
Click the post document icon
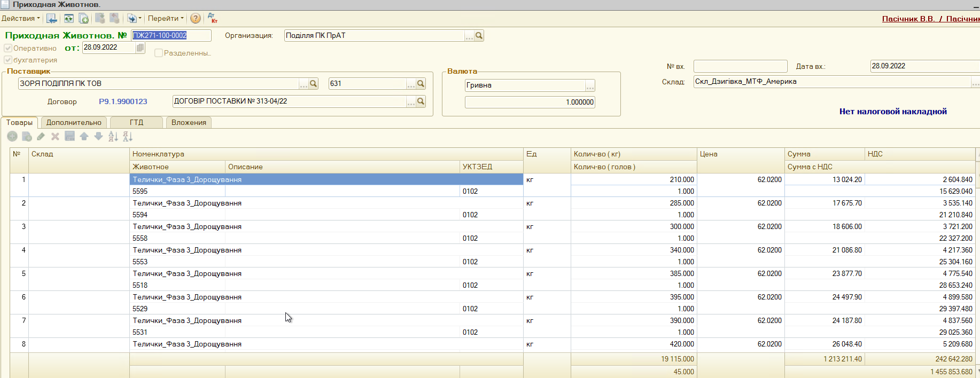coord(100,18)
